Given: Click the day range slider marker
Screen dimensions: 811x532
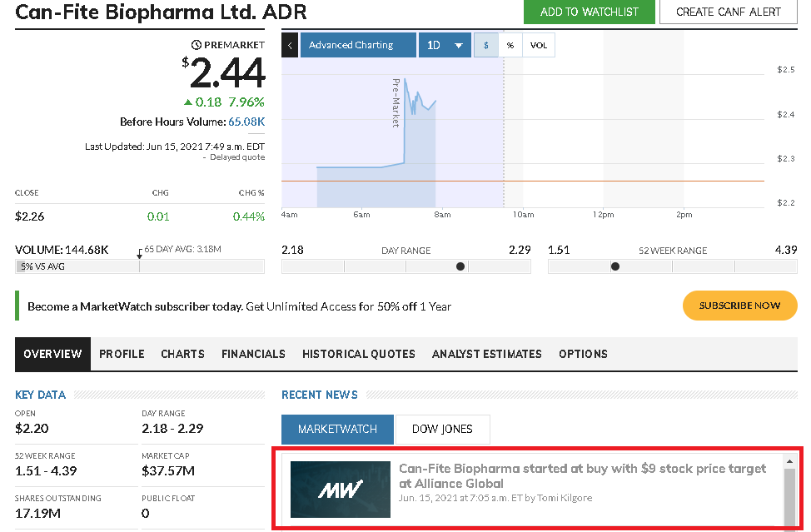Looking at the screenshot, I should point(460,266).
